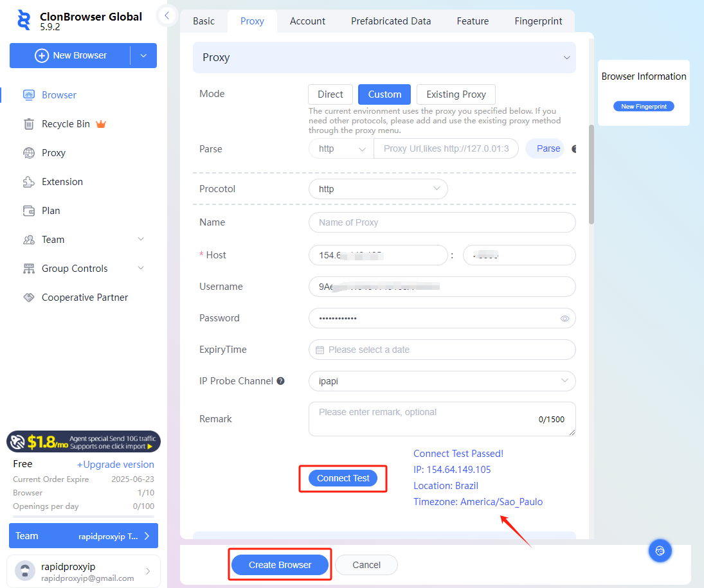
Task: Switch to the Prefabricated Data tab
Action: 391,21
